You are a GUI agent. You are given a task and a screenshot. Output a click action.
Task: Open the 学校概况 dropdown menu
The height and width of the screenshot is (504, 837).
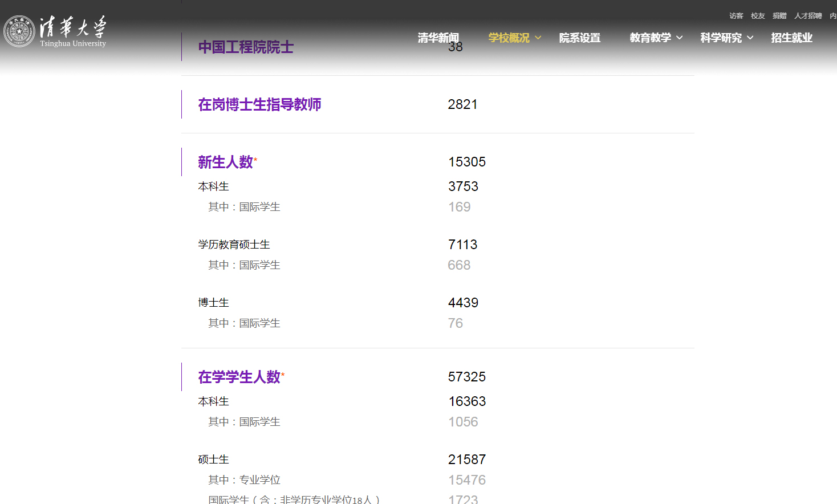(509, 38)
